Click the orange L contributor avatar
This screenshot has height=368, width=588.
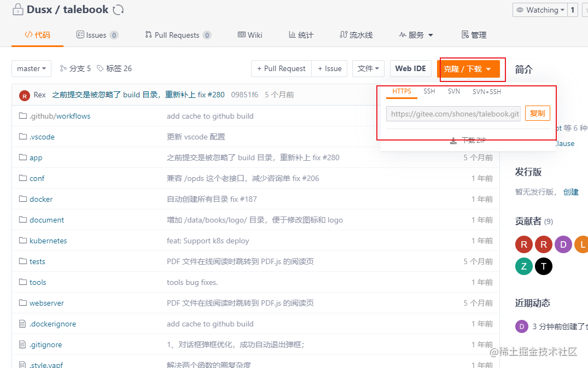tap(581, 245)
